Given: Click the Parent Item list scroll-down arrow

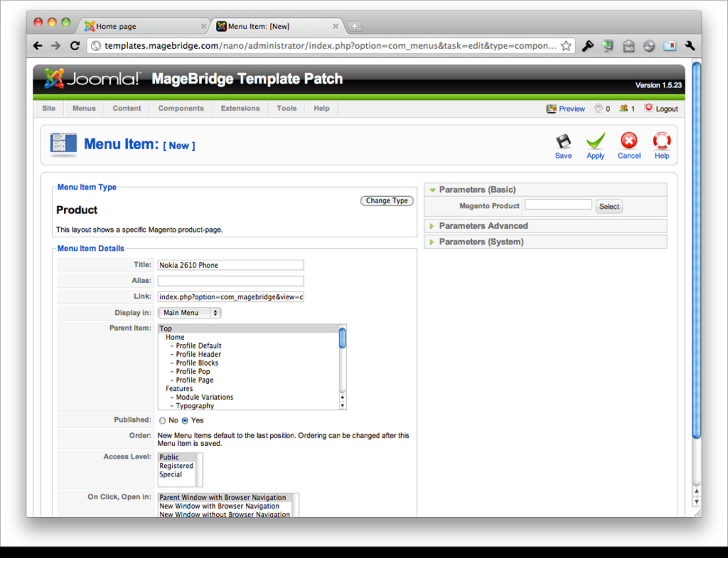Looking at the screenshot, I should [x=343, y=405].
